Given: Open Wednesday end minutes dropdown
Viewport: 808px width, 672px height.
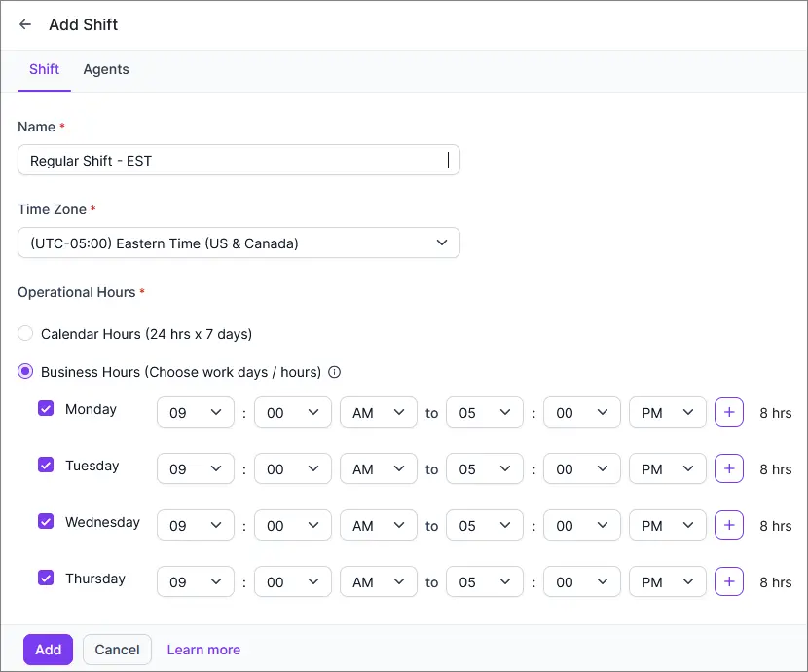Looking at the screenshot, I should coord(582,525).
